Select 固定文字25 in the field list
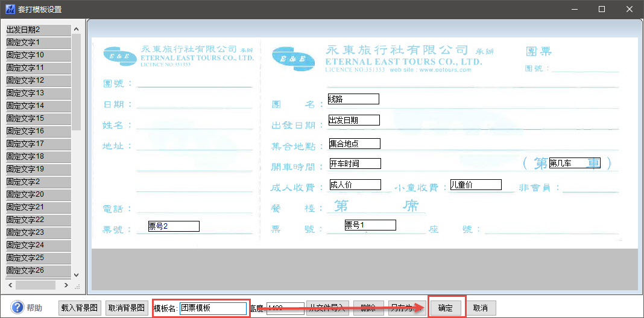 [x=38, y=258]
